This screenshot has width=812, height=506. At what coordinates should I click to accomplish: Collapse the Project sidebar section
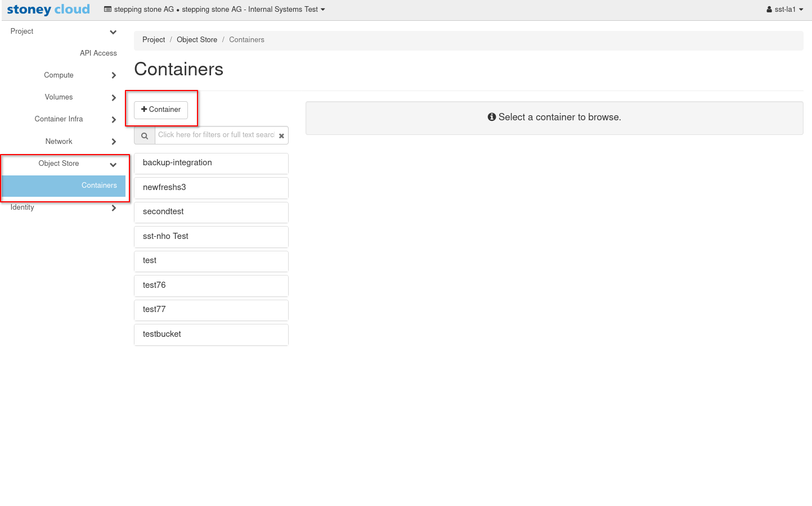[113, 32]
